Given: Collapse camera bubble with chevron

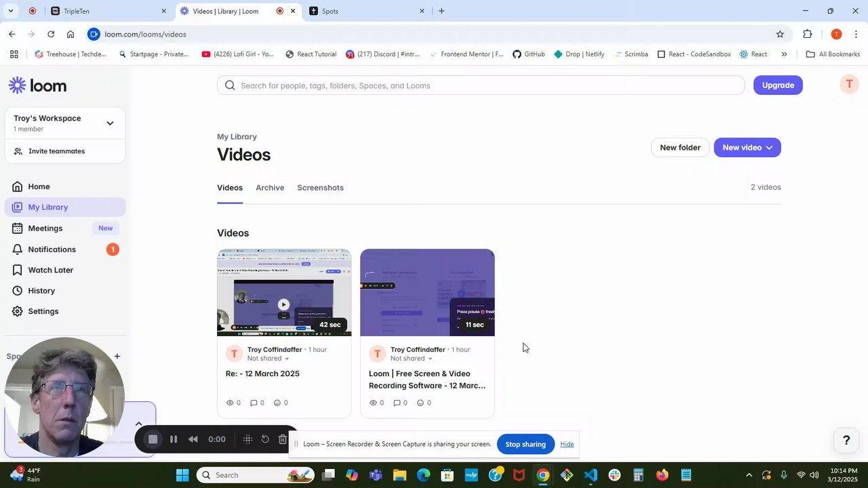Looking at the screenshot, I should [138, 424].
